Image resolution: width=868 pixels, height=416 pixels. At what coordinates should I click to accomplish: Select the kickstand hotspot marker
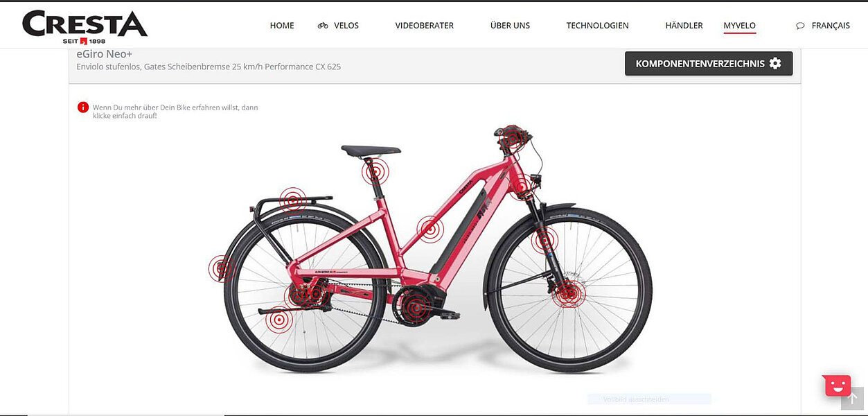(x=279, y=320)
